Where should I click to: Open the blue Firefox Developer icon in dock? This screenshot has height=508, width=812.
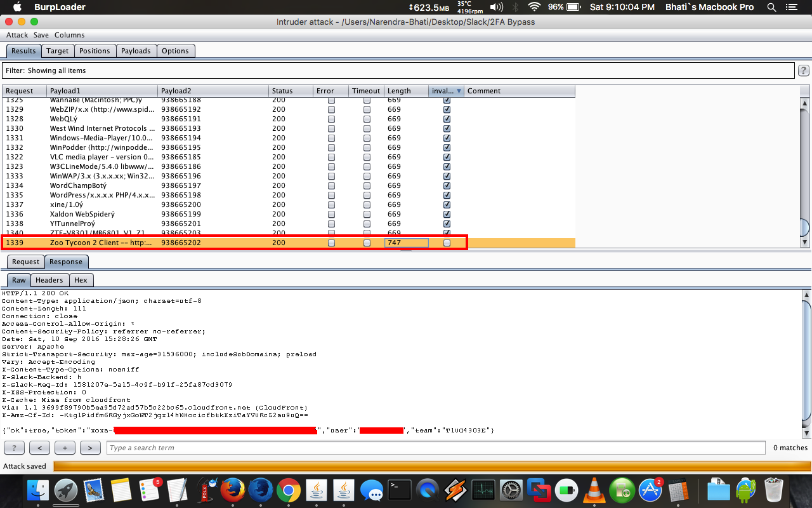click(x=261, y=490)
